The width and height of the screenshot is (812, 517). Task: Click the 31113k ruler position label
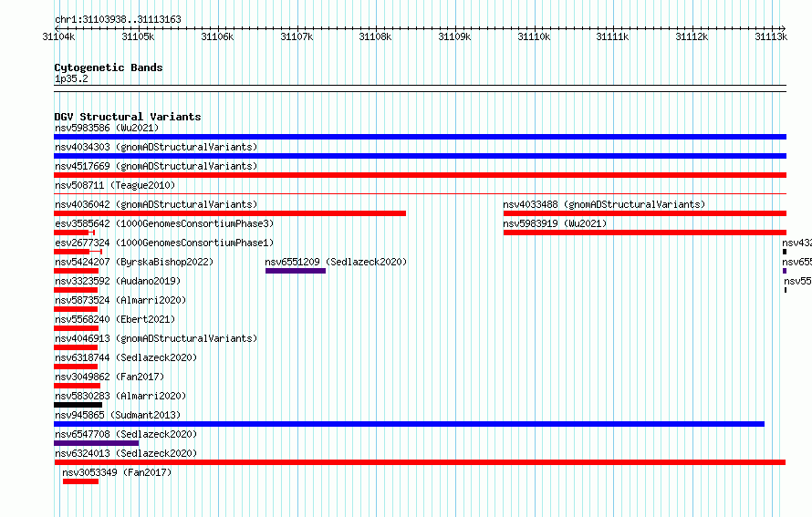pos(771,36)
